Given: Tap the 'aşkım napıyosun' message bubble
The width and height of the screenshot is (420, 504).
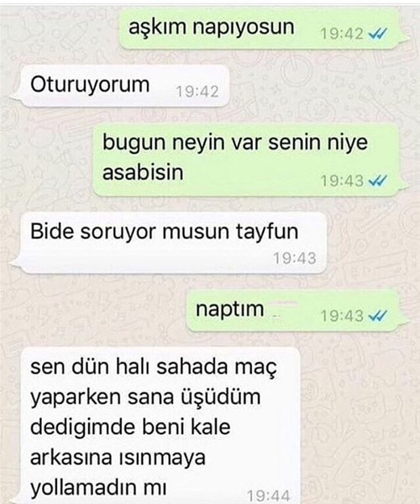Looking at the screenshot, I should tap(260, 28).
